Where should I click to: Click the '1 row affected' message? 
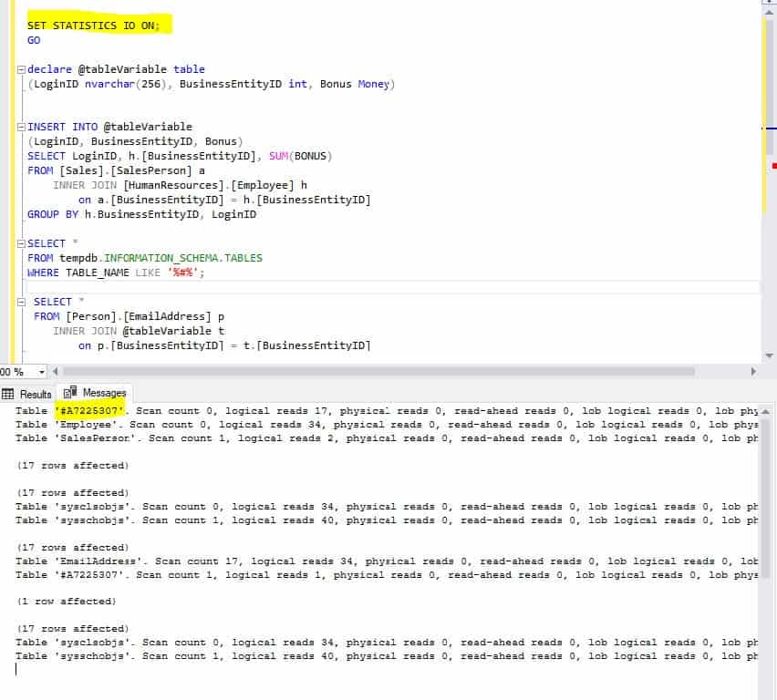67,602
